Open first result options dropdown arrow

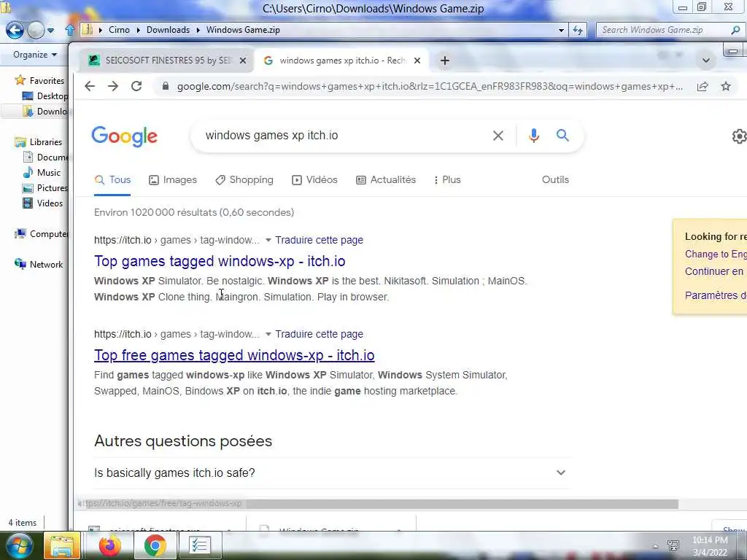tap(268, 240)
